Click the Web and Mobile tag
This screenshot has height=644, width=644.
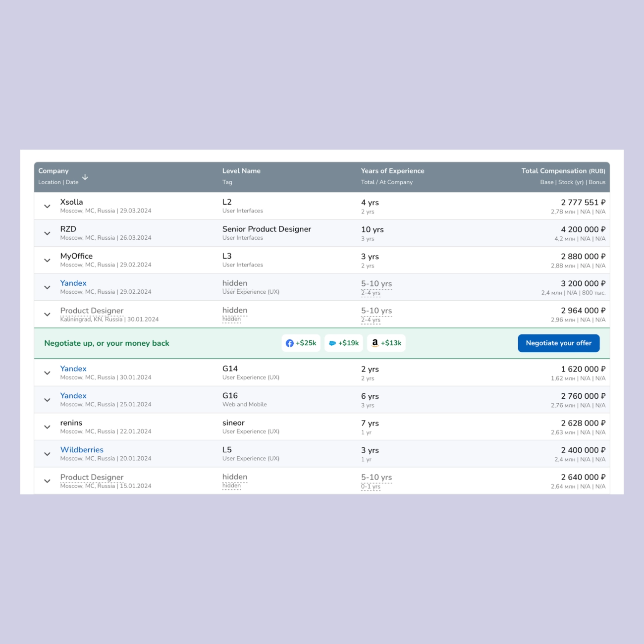pos(245,404)
